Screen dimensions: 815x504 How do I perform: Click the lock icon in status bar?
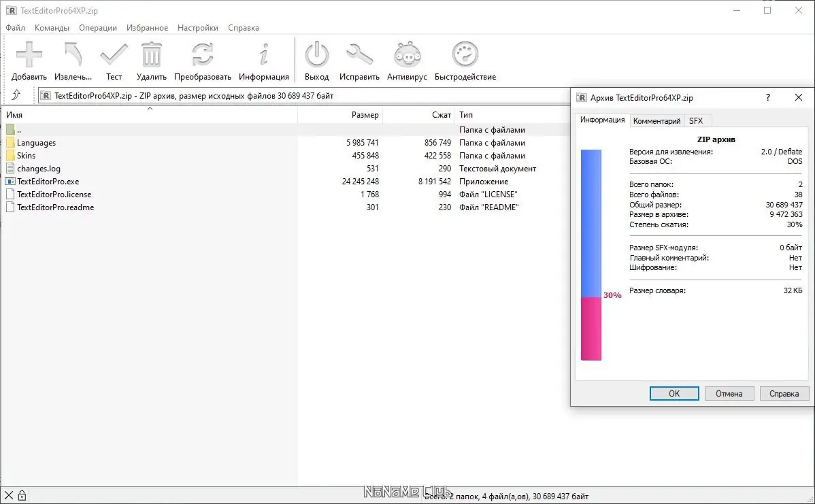pos(22,495)
